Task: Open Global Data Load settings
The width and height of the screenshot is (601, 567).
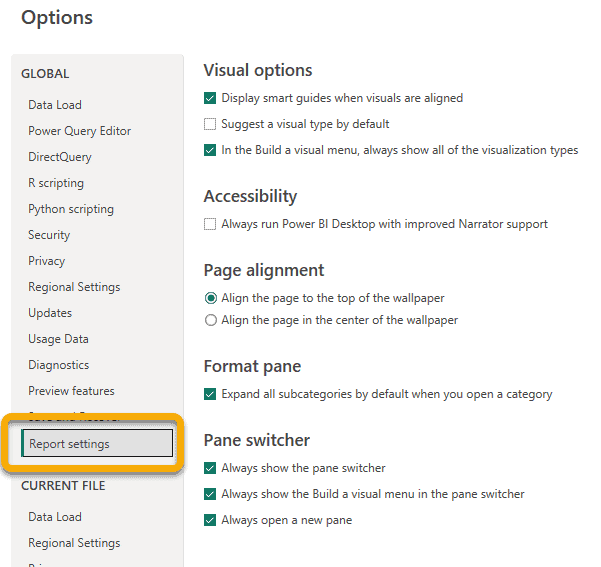Action: (x=55, y=105)
